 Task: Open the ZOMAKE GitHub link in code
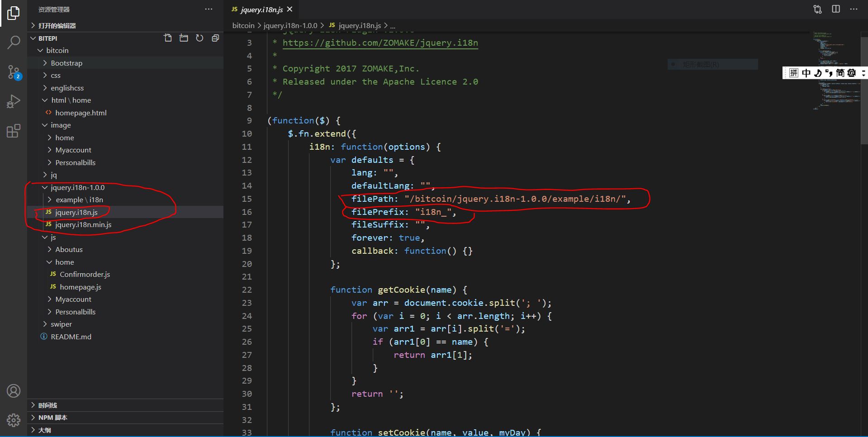[380, 43]
